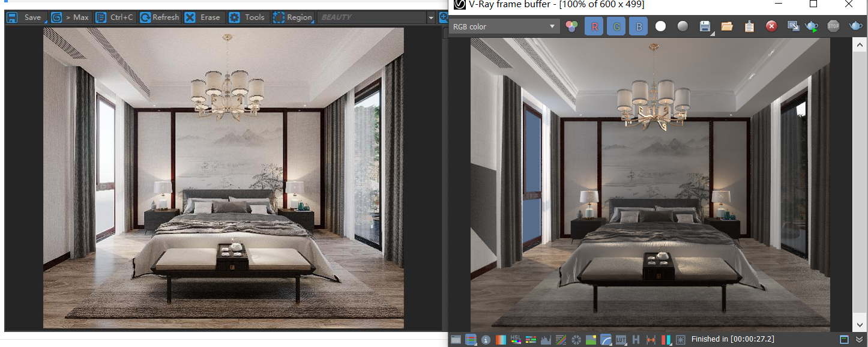
Task: Toggle LUT correction icon
Action: (621, 340)
